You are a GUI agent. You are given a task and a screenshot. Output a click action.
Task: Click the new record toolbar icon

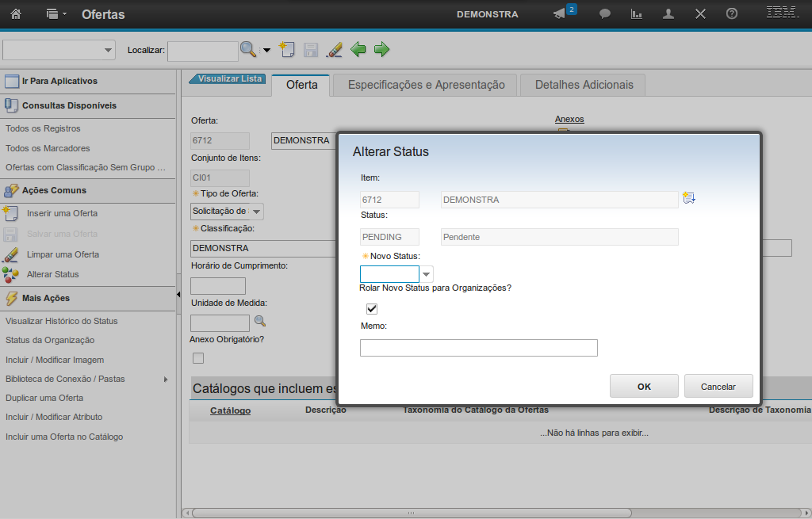(286, 50)
